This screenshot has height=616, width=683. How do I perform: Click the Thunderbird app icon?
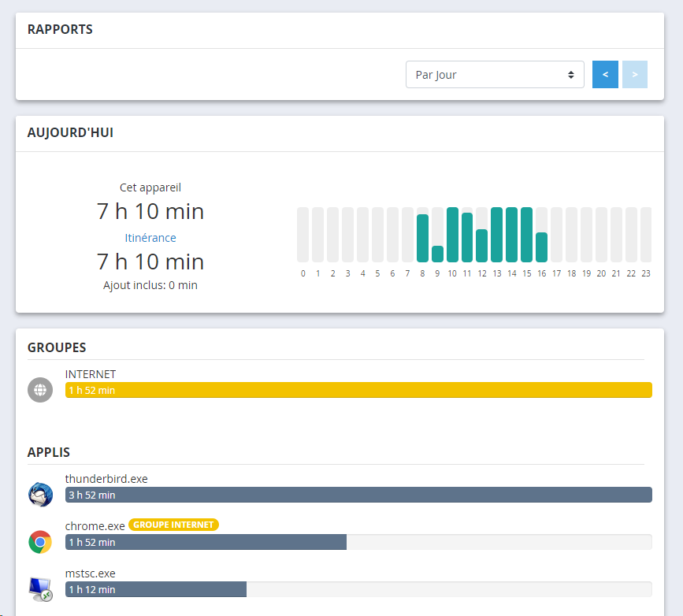pos(40,495)
